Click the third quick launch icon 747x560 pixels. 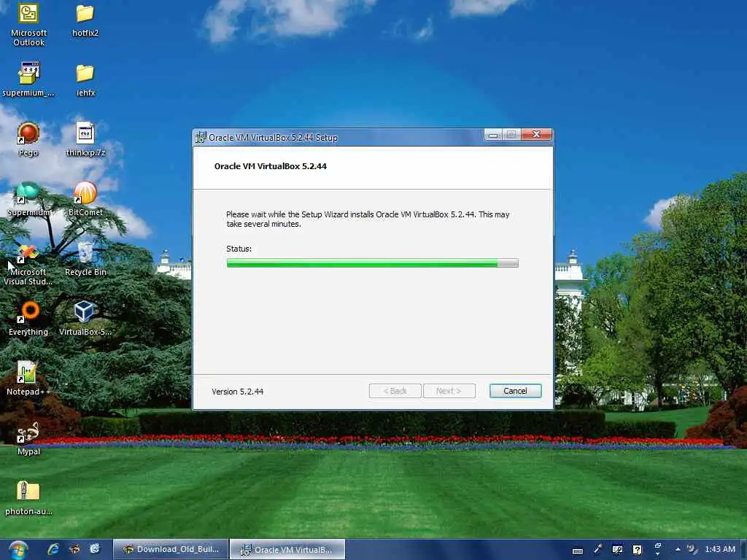[x=96, y=550]
